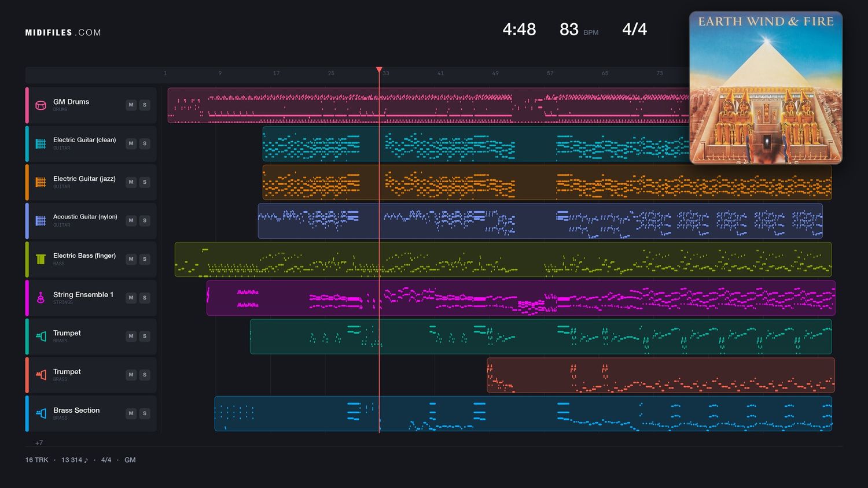Solo the orange-red Trumpet track
This screenshot has height=488, width=868.
click(145, 375)
